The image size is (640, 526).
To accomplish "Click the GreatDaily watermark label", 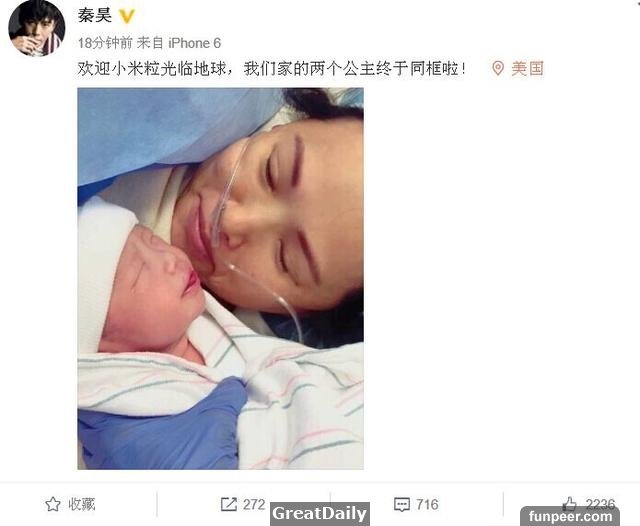I will pyautogui.click(x=320, y=513).
